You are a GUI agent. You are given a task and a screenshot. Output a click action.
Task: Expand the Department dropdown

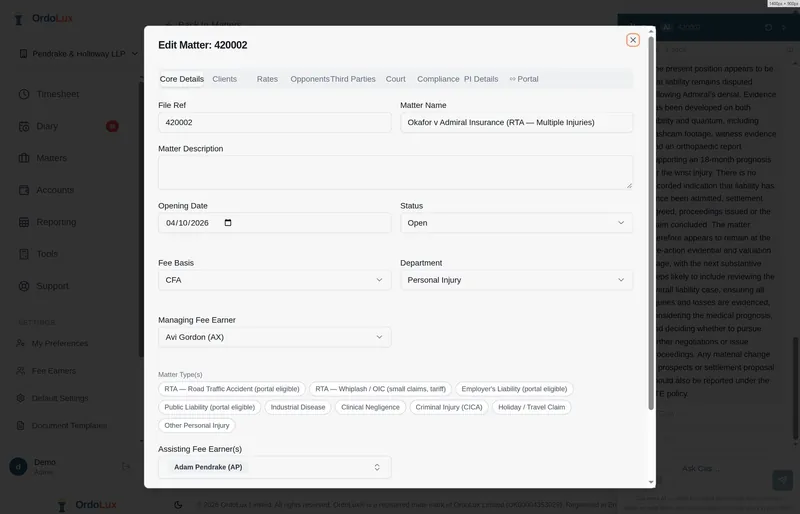(516, 280)
